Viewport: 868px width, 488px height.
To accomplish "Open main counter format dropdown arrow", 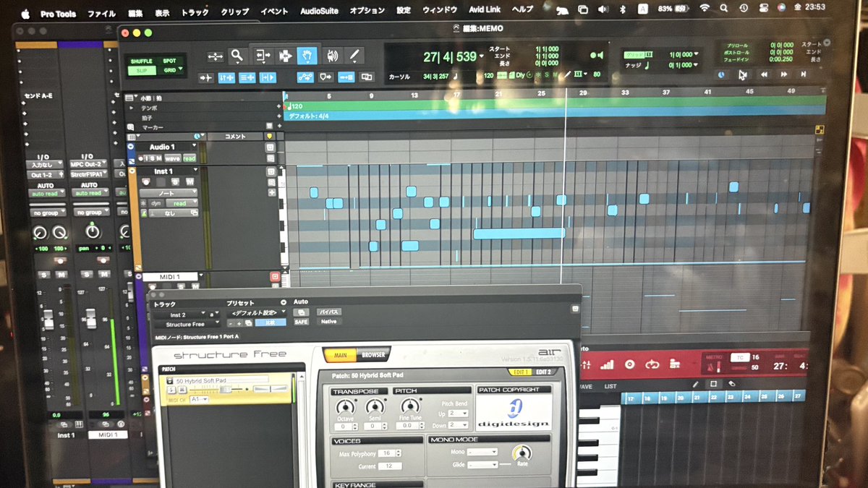I will [482, 56].
